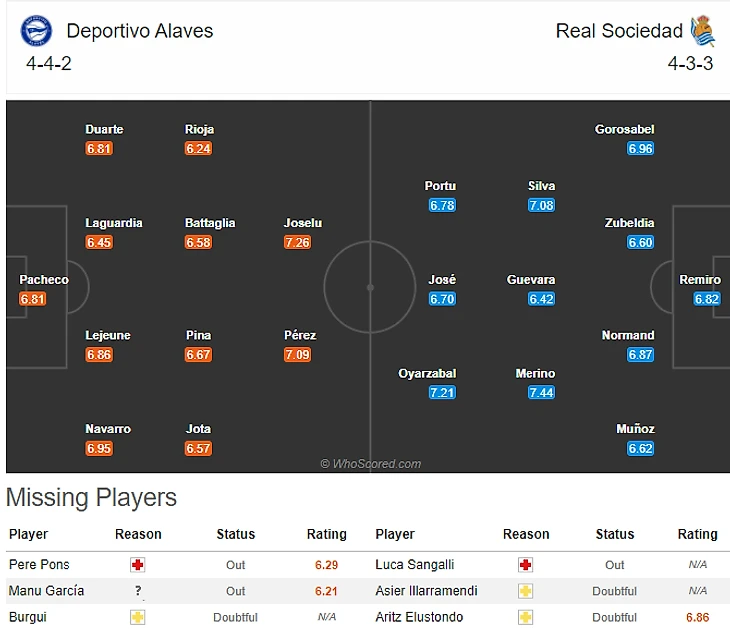Click Manu García question mark reason icon
The image size is (730, 632).
coord(138,591)
